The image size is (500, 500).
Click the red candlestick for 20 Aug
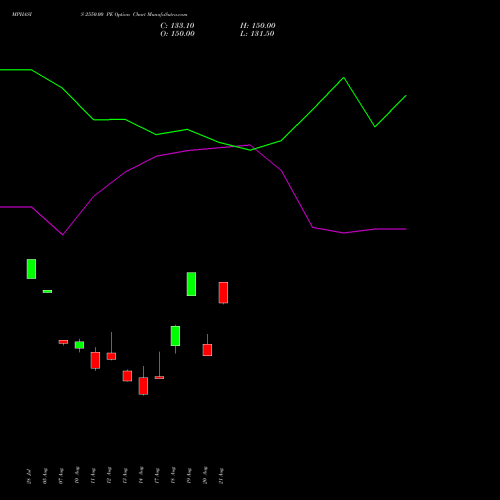(207, 350)
